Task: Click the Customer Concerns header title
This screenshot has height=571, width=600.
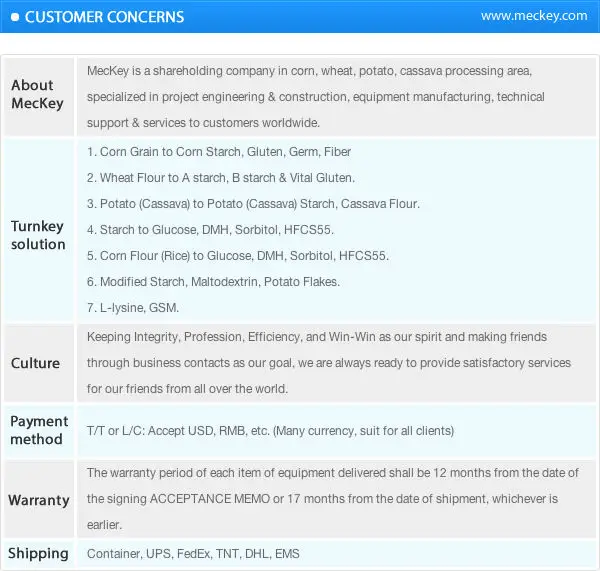Action: point(104,17)
